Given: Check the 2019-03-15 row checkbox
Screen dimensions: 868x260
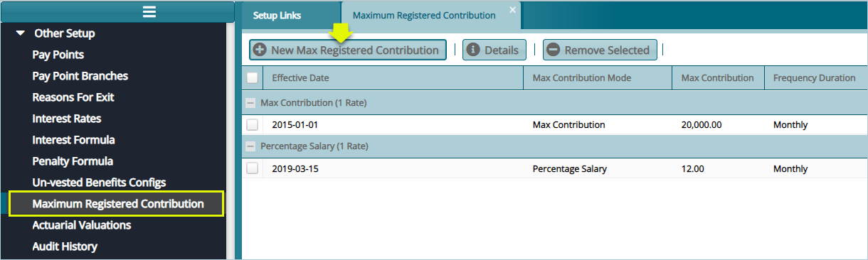Looking at the screenshot, I should [x=253, y=169].
